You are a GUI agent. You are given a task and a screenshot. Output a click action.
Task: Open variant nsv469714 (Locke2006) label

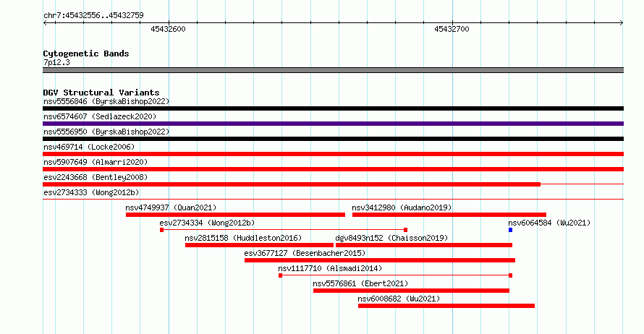point(89,147)
